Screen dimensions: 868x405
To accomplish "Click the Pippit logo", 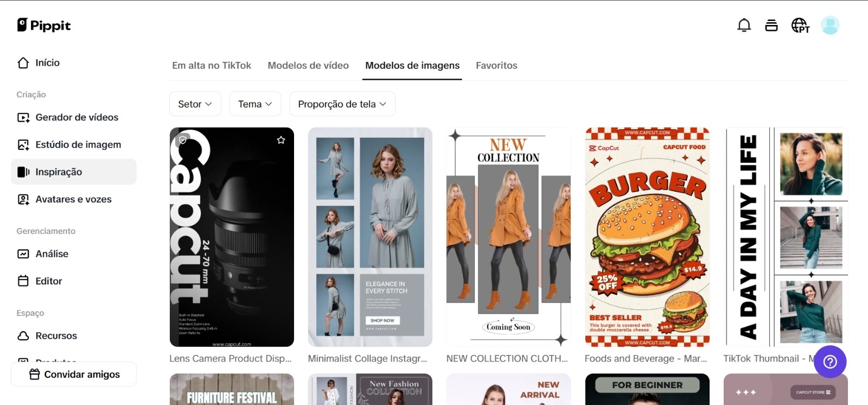I will pyautogui.click(x=44, y=26).
